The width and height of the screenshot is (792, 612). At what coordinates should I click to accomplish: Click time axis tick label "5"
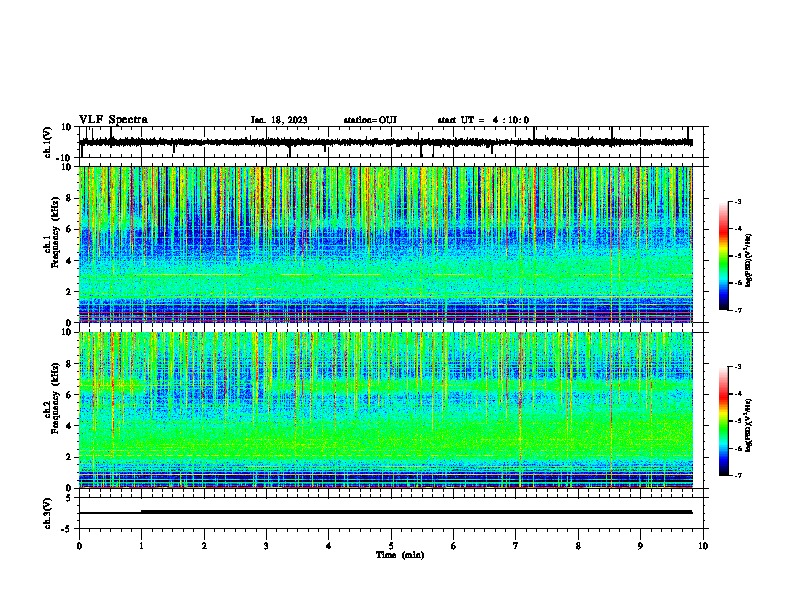pos(391,546)
